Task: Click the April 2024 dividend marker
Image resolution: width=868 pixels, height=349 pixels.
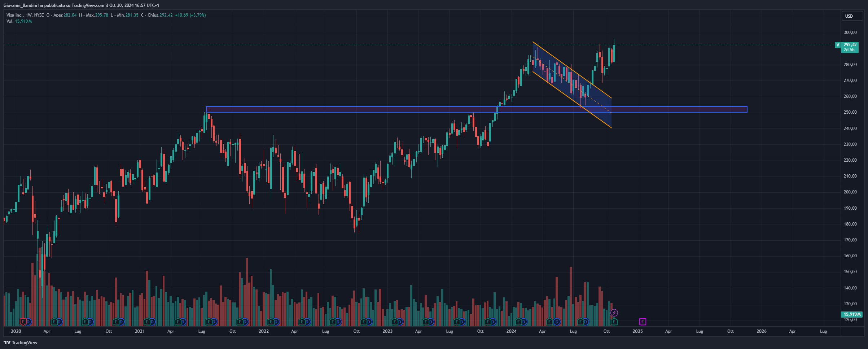Action: pos(557,322)
